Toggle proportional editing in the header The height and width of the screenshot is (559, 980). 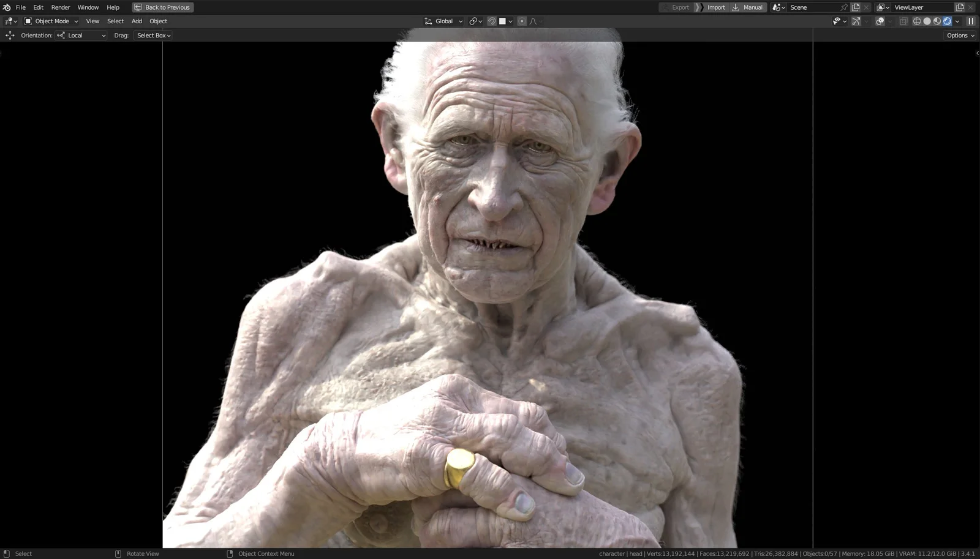pos(521,21)
